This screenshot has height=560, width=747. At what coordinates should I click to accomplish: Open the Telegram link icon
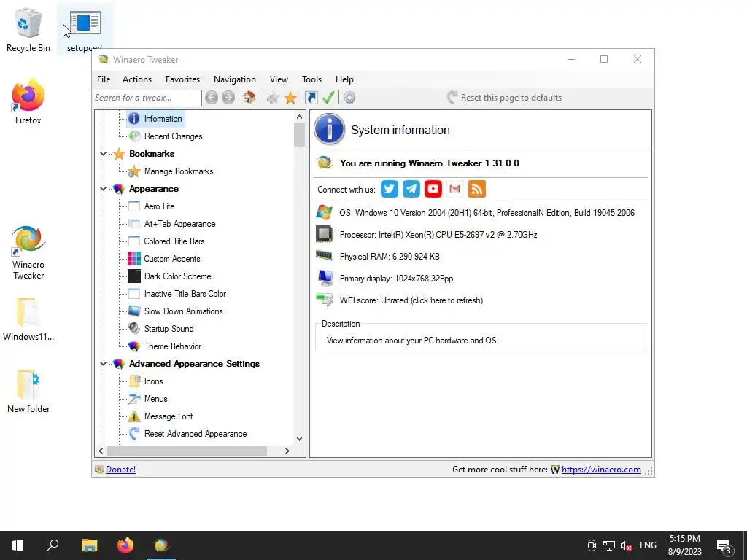[411, 189]
